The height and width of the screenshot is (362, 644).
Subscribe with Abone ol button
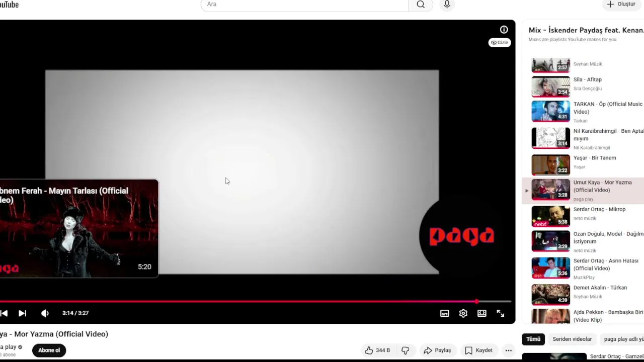pos(49,350)
